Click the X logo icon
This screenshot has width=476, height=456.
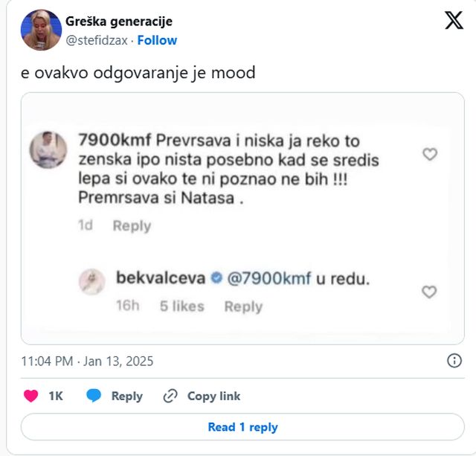coord(453,20)
